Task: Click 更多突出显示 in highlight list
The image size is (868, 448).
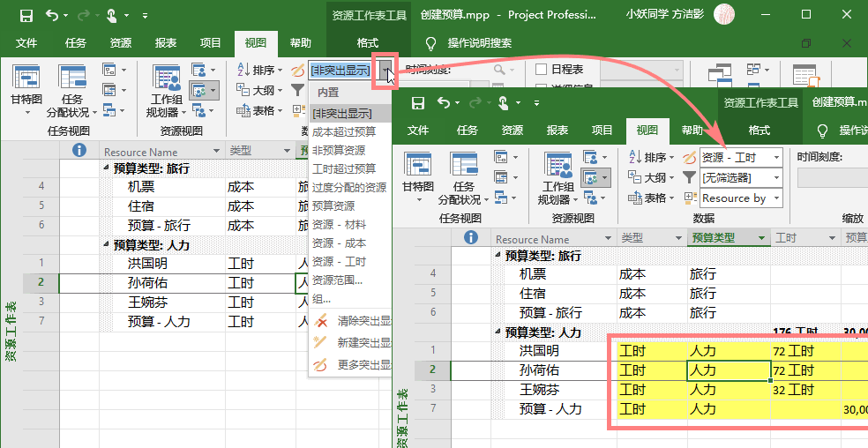Action: (x=351, y=364)
